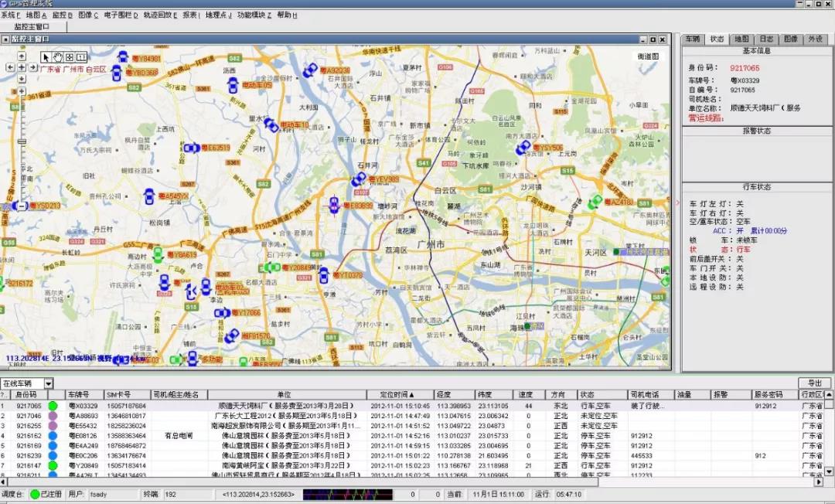This screenshot has width=835, height=504.
Task: Click purple status dot for 粤A88693 row
Action: pyautogui.click(x=53, y=416)
